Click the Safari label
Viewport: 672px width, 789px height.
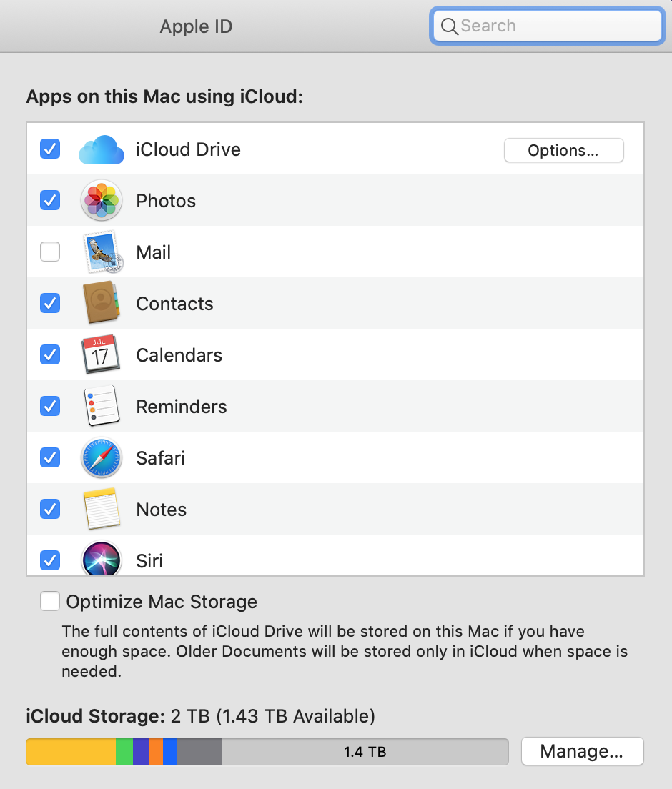tap(161, 458)
